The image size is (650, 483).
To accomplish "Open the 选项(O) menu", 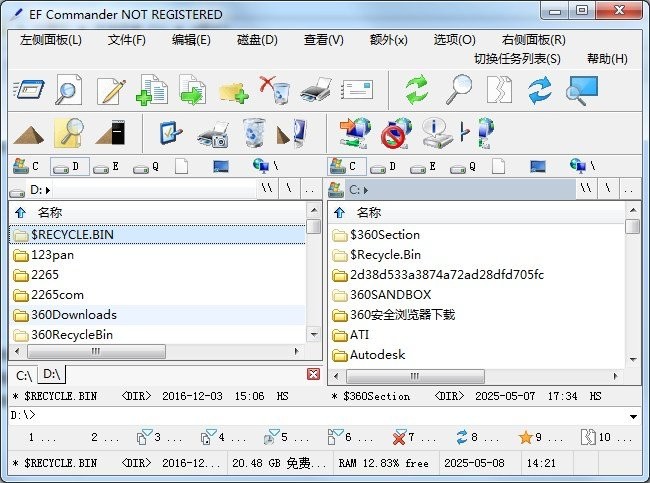I will click(454, 40).
